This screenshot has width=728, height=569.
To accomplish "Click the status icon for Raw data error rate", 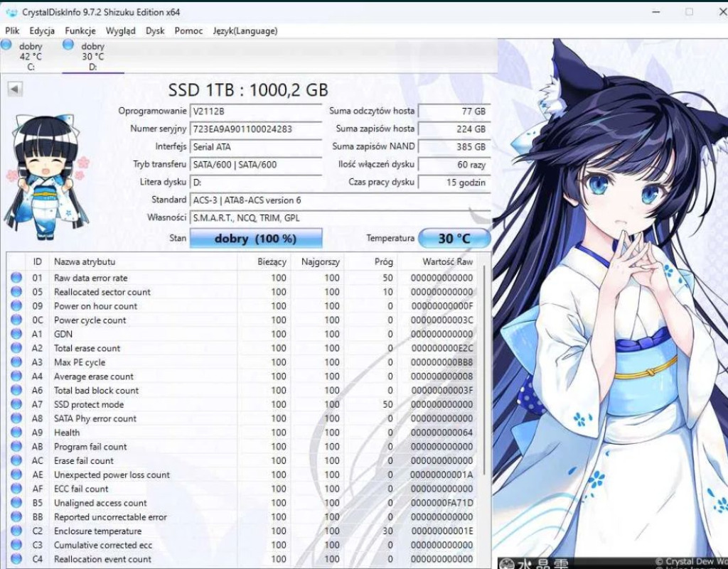I will tap(16, 277).
